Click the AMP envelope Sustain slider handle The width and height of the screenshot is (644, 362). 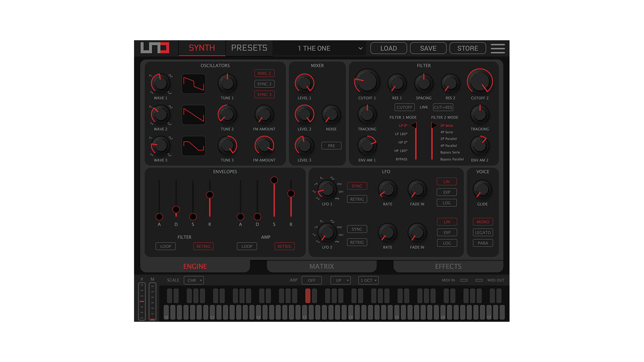pyautogui.click(x=274, y=180)
